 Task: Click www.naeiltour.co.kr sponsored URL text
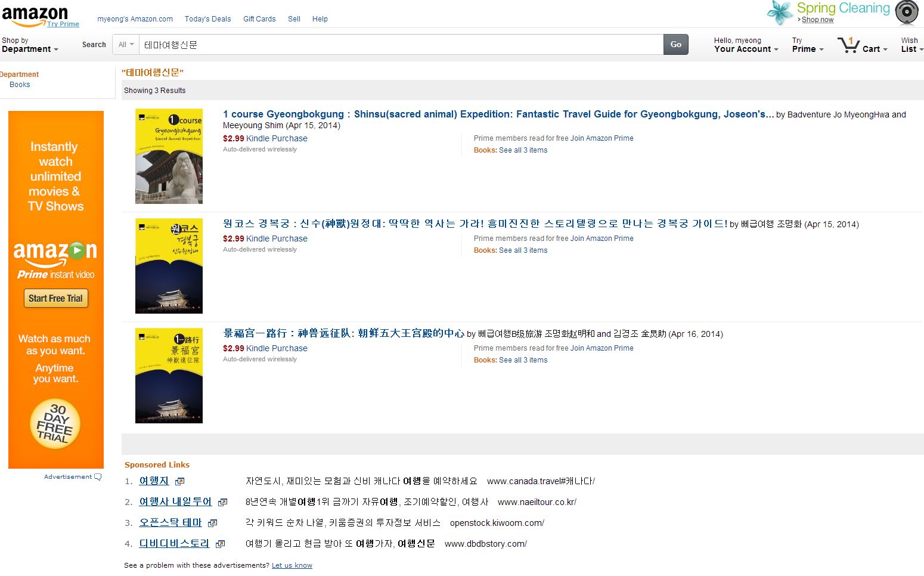537,502
